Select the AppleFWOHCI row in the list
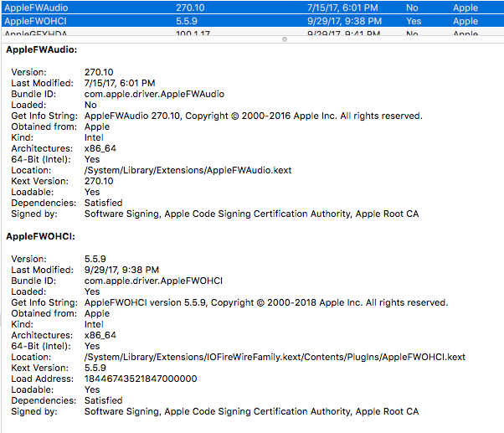504x433 pixels. [253, 21]
